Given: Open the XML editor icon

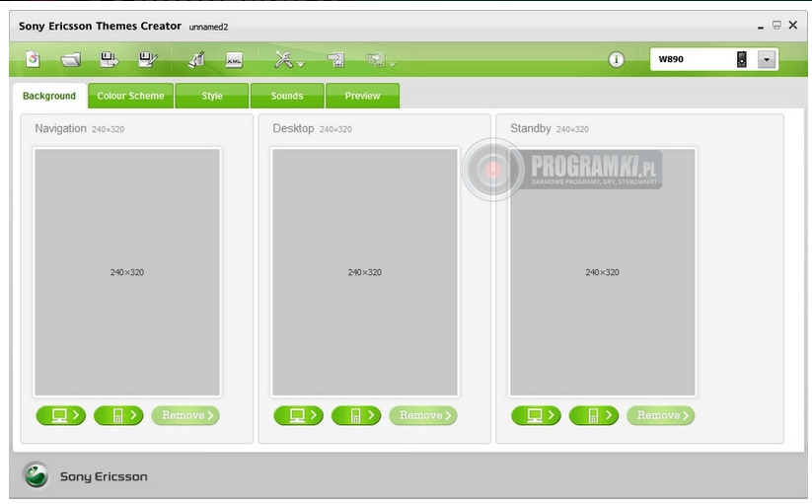Looking at the screenshot, I should 234,60.
